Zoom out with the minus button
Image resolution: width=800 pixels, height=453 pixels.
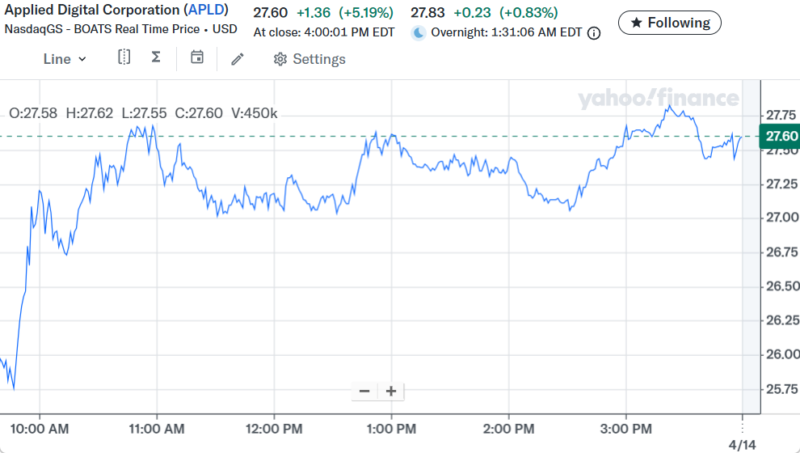click(x=364, y=391)
